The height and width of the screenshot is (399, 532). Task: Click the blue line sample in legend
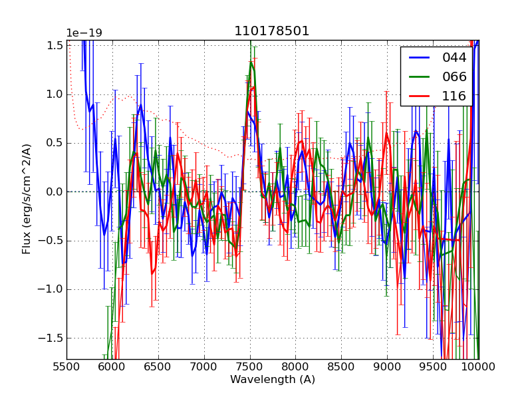coord(420,58)
